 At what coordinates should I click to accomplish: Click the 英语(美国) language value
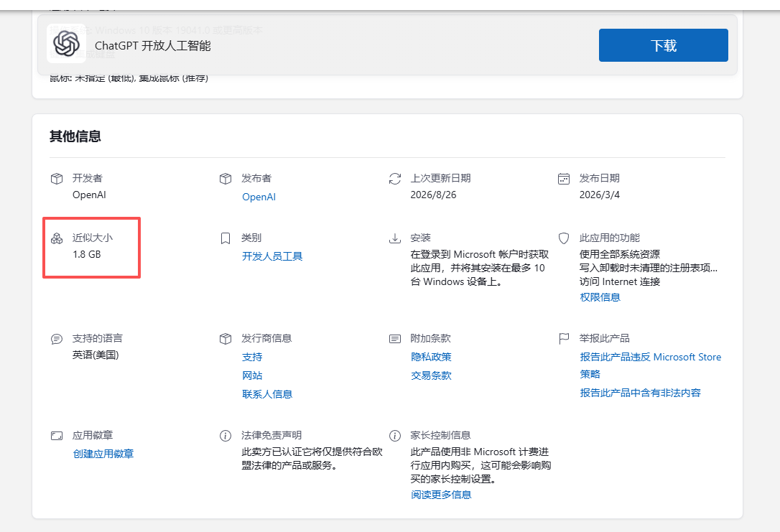point(96,355)
